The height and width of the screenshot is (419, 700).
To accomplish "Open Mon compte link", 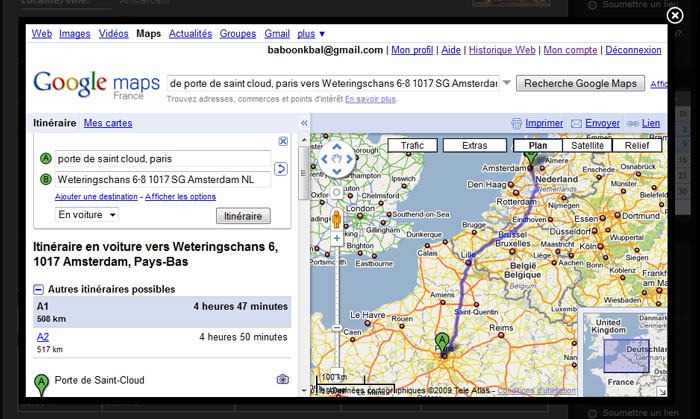I will pyautogui.click(x=570, y=50).
